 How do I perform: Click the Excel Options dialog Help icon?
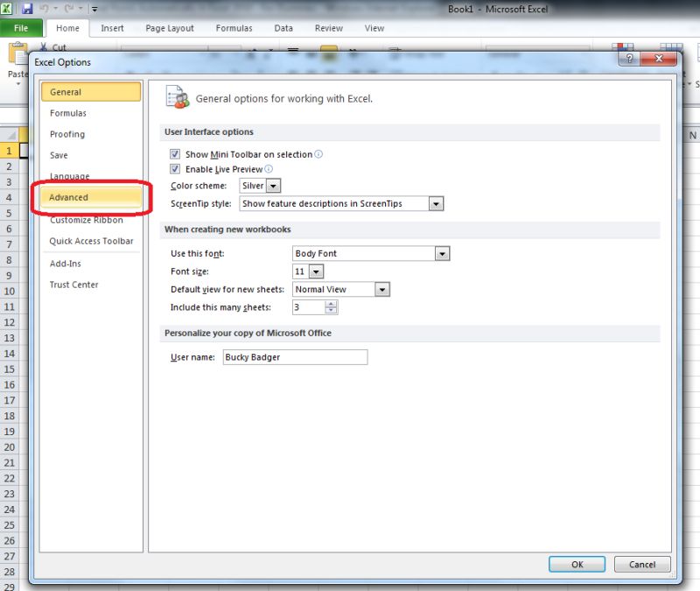click(x=629, y=59)
